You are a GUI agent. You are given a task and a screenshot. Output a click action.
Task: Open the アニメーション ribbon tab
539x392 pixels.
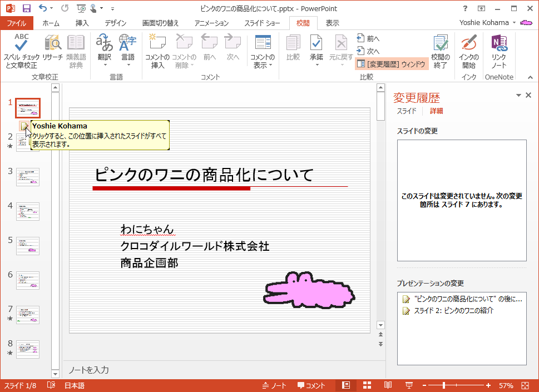click(x=211, y=23)
